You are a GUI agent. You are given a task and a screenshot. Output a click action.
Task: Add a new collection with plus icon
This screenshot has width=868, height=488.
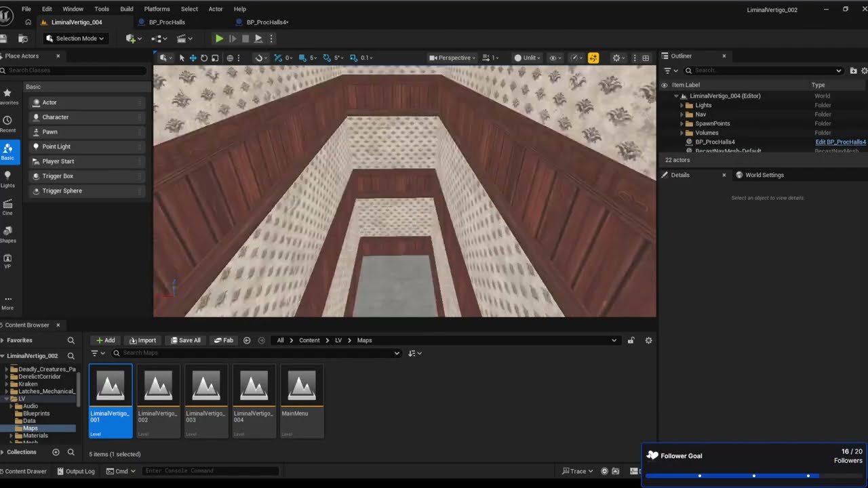click(56, 452)
